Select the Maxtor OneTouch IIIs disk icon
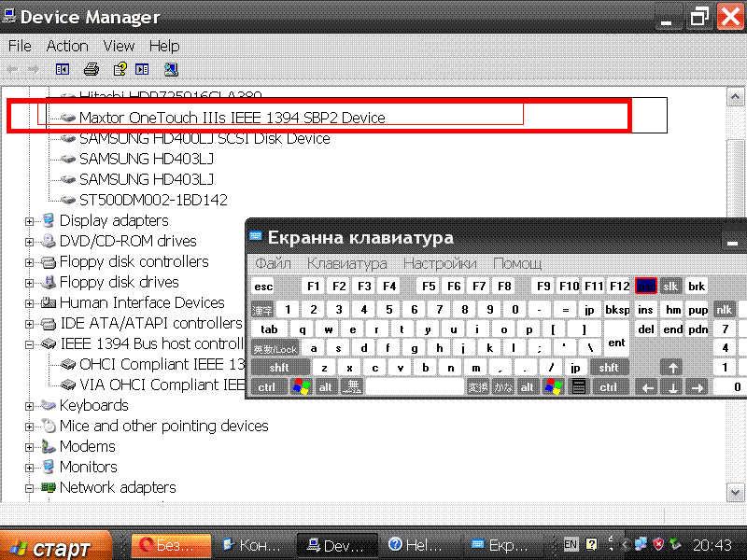Viewport: 747px width, 560px height. (68, 118)
